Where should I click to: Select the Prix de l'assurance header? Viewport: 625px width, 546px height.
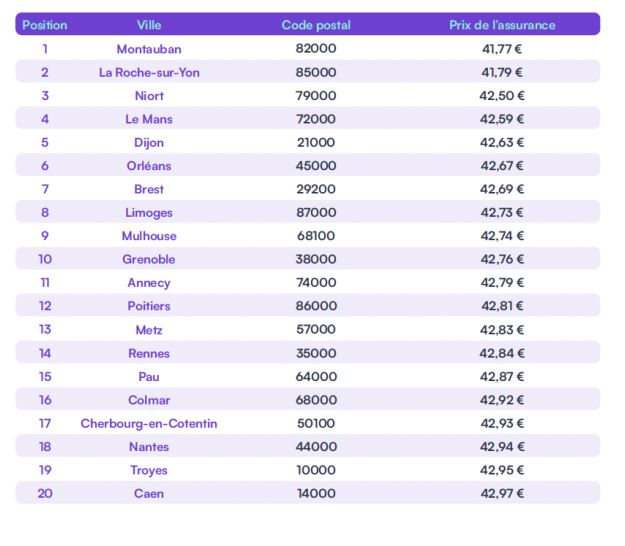pos(502,25)
